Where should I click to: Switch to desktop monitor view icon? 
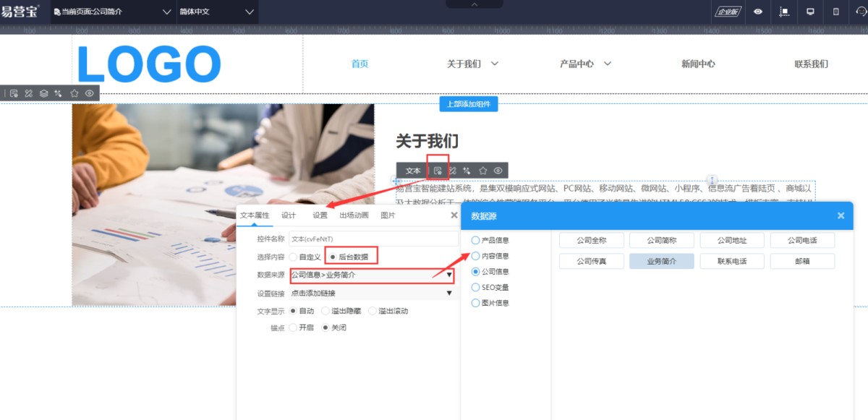tap(810, 12)
